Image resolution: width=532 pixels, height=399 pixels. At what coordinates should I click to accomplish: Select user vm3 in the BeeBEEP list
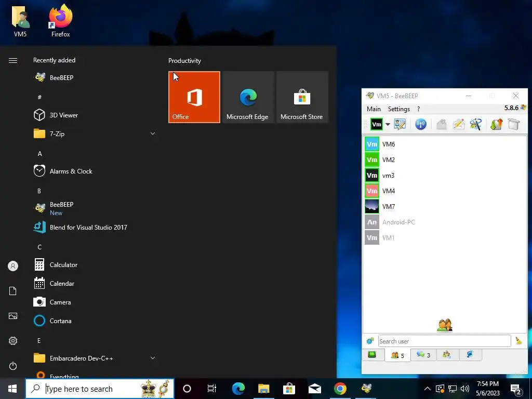445,176
